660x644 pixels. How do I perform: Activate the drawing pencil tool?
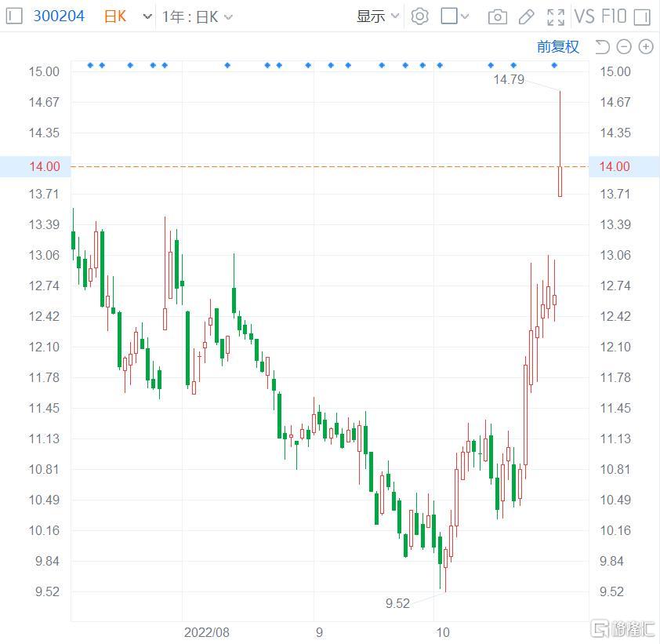pyautogui.click(x=526, y=16)
